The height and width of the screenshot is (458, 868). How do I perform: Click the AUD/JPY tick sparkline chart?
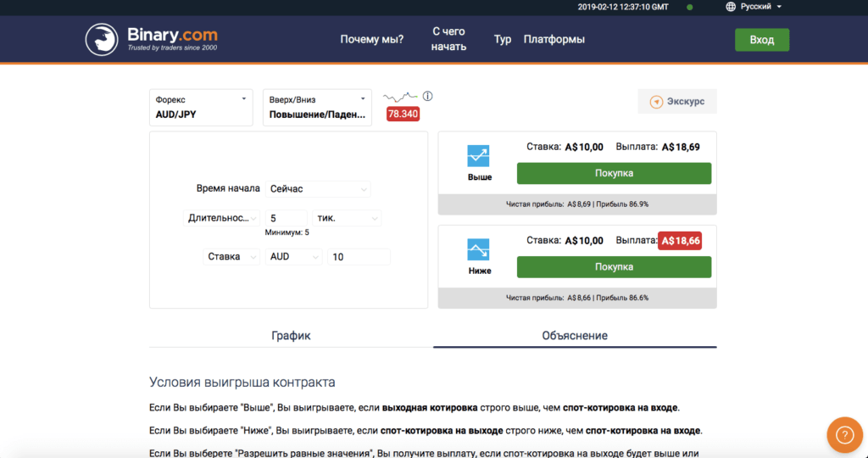(x=401, y=96)
